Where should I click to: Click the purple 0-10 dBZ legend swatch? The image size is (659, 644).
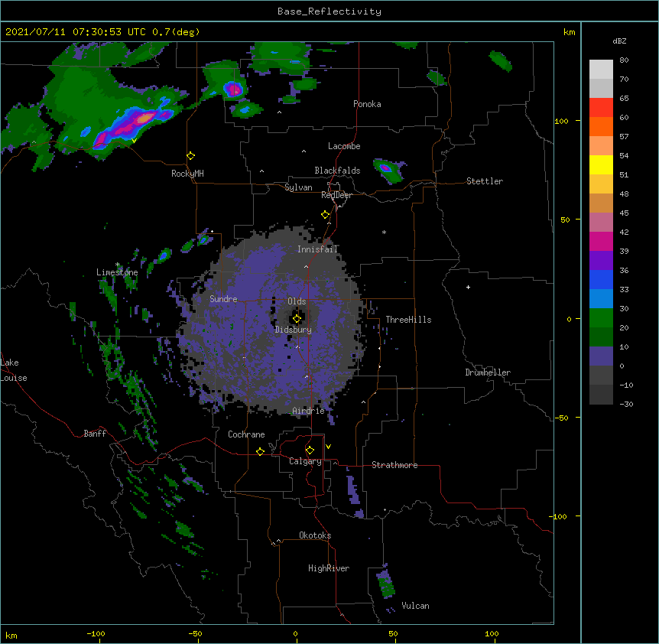(601, 356)
